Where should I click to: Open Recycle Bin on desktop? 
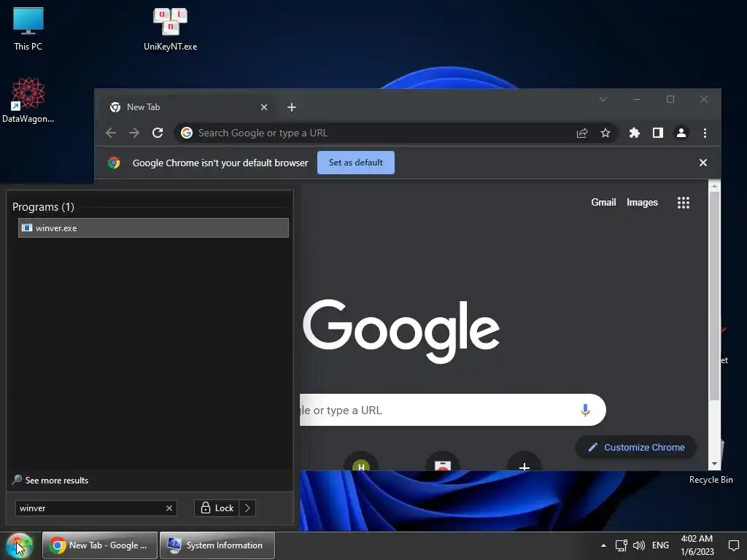click(x=711, y=479)
